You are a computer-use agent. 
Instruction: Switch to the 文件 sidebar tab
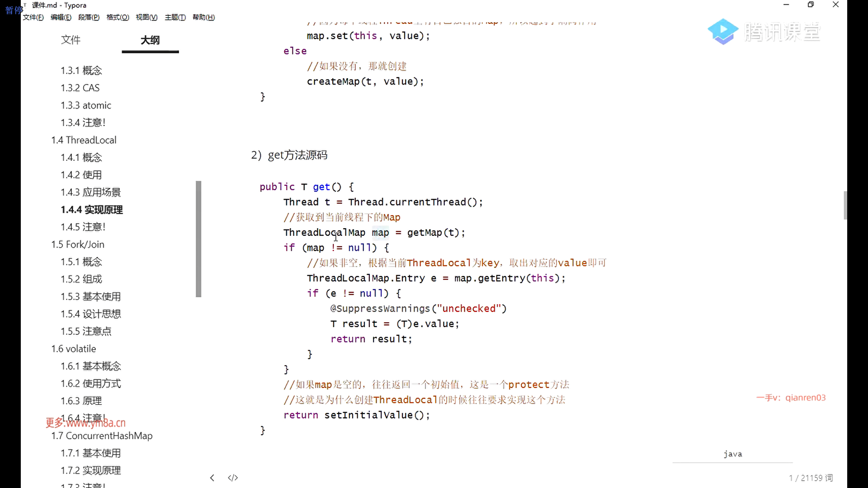(x=71, y=40)
